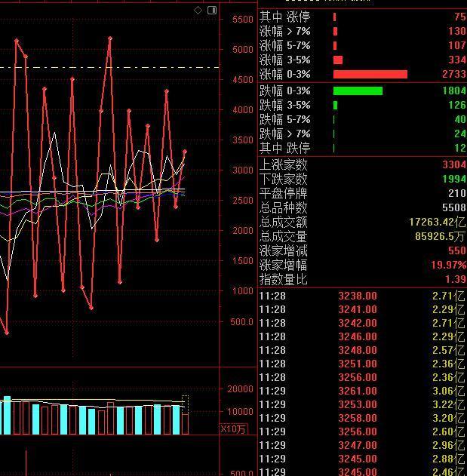Click the tick amount 2.60亿
The image size is (467, 476).
[x=449, y=431]
